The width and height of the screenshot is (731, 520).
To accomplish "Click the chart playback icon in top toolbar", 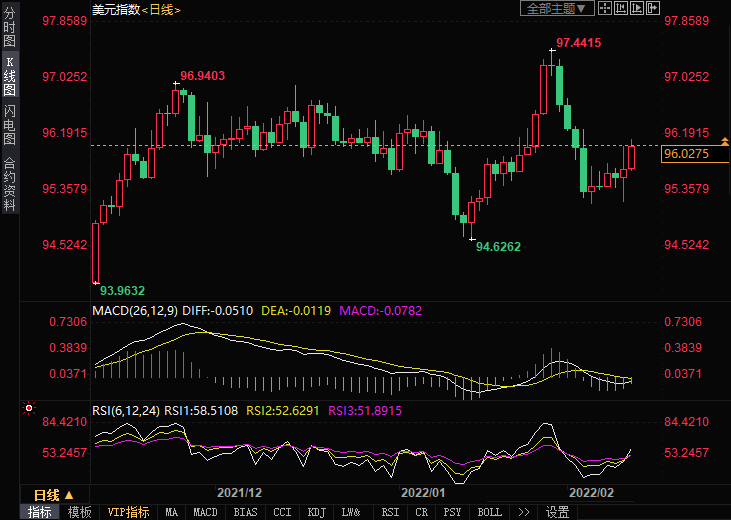I will [638, 8].
